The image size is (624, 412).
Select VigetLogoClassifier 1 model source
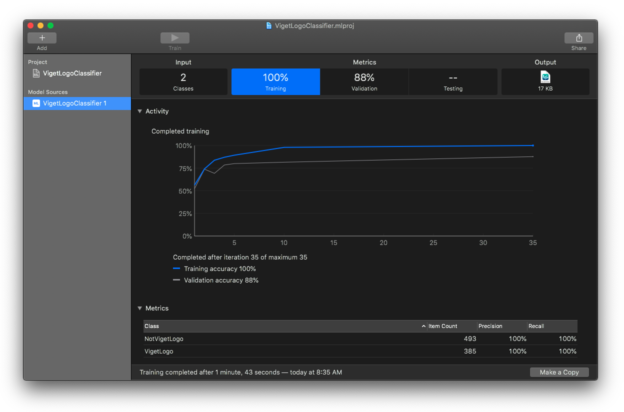pos(77,103)
